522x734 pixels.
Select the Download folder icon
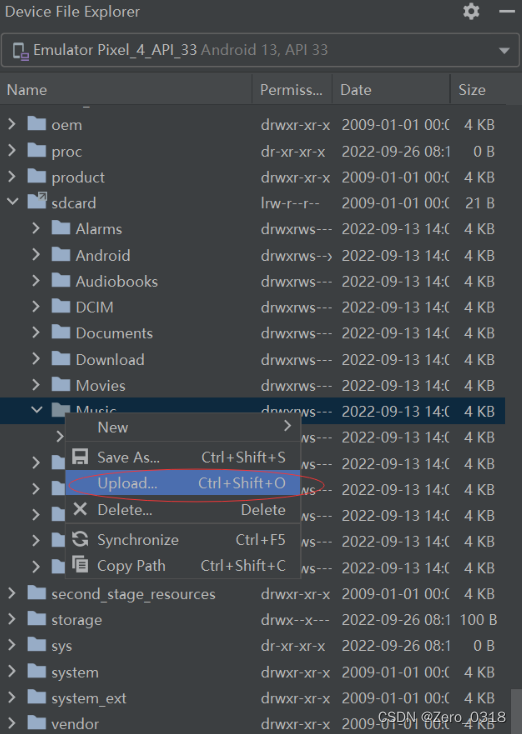(x=61, y=359)
